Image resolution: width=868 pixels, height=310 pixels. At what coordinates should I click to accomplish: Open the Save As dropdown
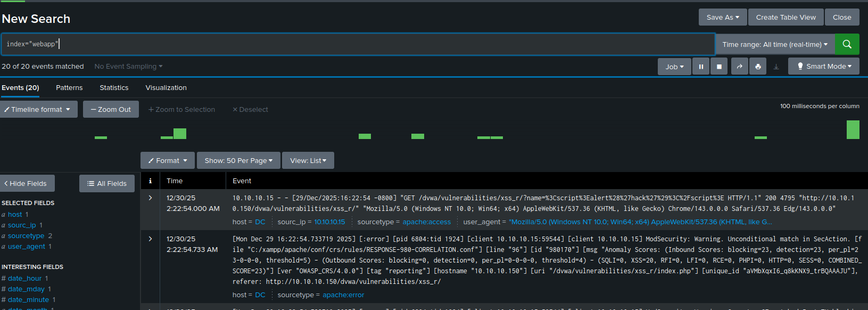click(x=723, y=17)
